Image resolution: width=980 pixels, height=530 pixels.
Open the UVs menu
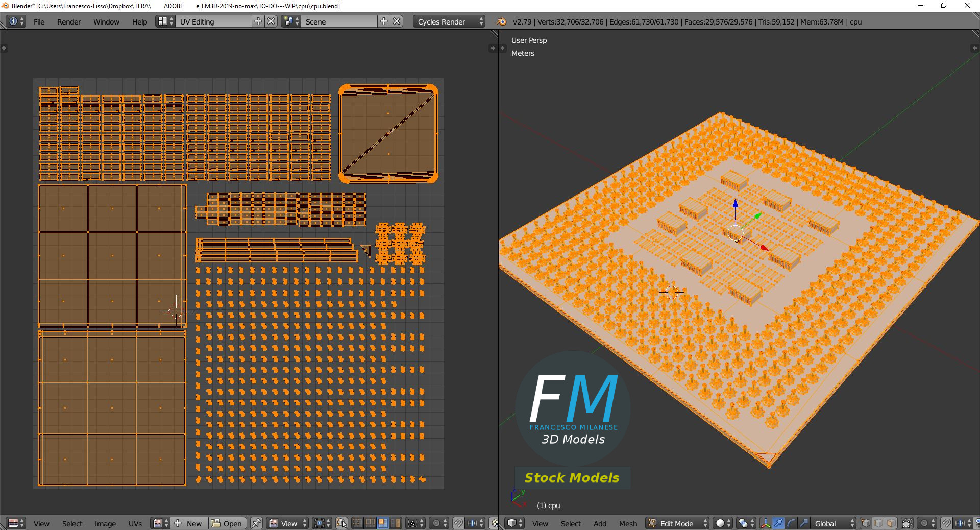(135, 524)
